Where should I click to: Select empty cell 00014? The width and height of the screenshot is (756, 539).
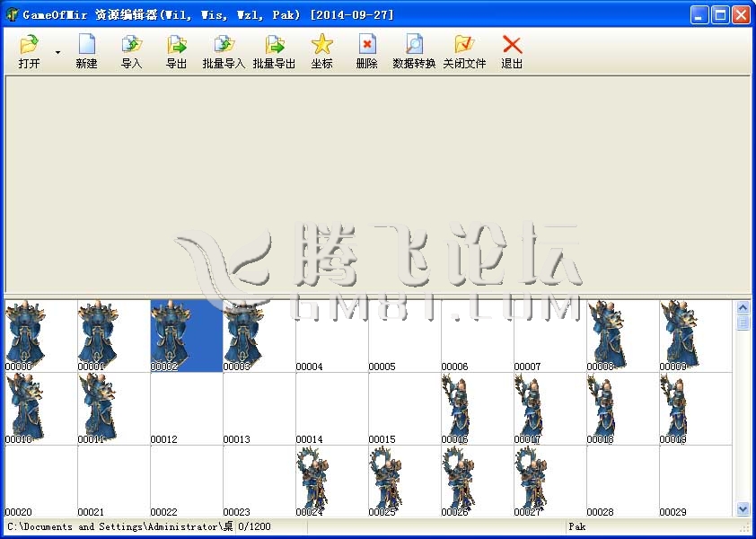[x=332, y=409]
